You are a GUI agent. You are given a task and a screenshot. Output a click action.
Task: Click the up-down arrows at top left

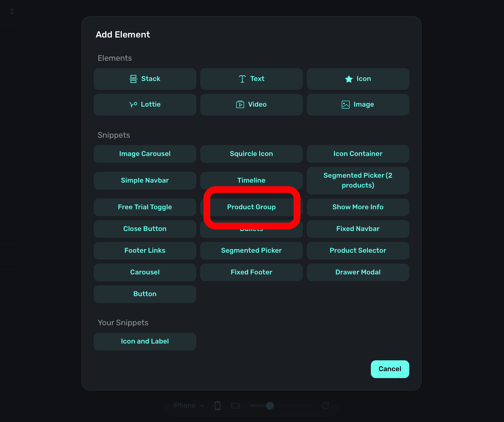[x=12, y=12]
